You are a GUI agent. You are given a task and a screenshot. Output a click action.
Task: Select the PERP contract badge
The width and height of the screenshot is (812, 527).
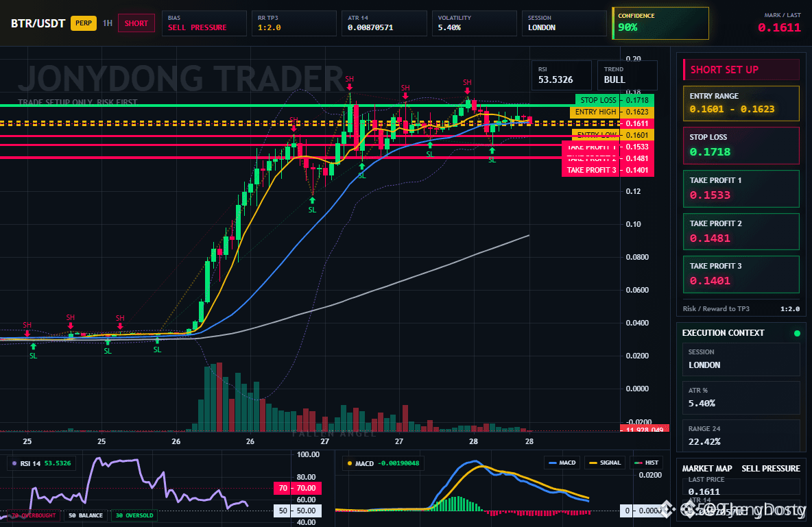pyautogui.click(x=84, y=23)
